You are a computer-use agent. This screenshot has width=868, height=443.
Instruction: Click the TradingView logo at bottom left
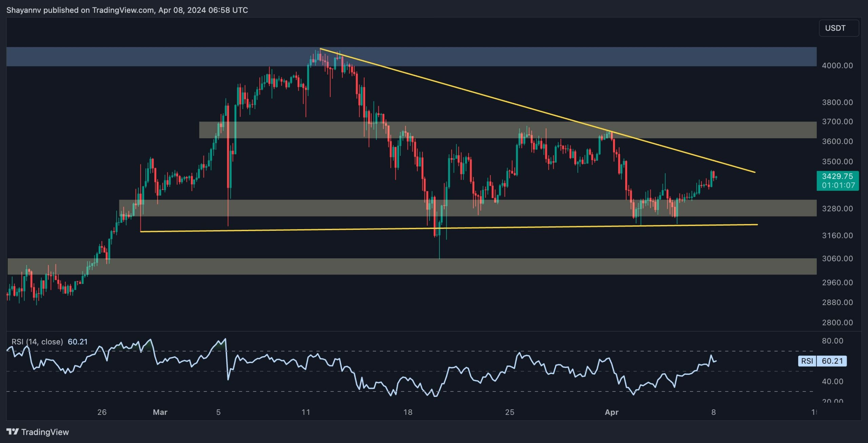point(38,432)
